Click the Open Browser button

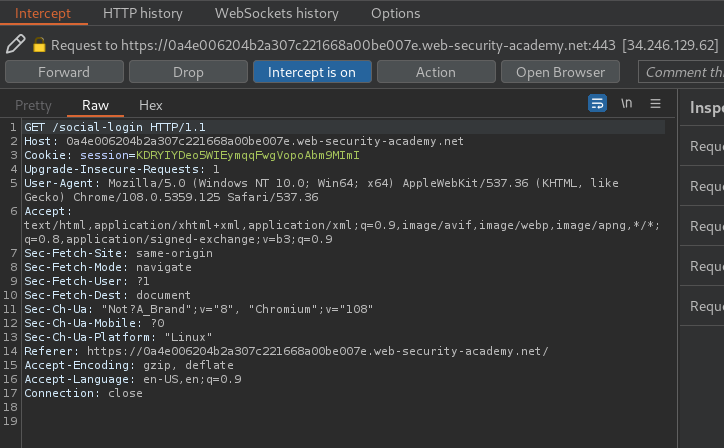coord(560,72)
